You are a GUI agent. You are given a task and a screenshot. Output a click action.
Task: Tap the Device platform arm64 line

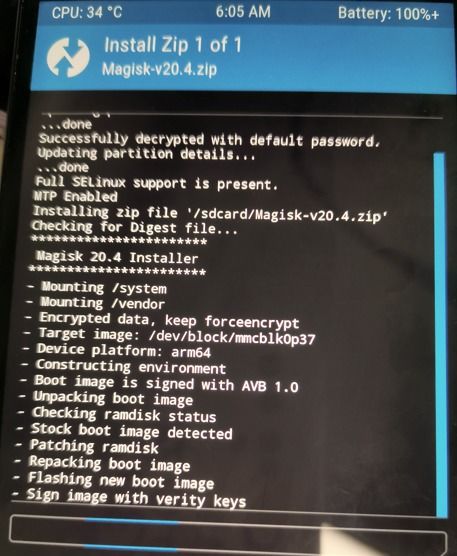116,350
